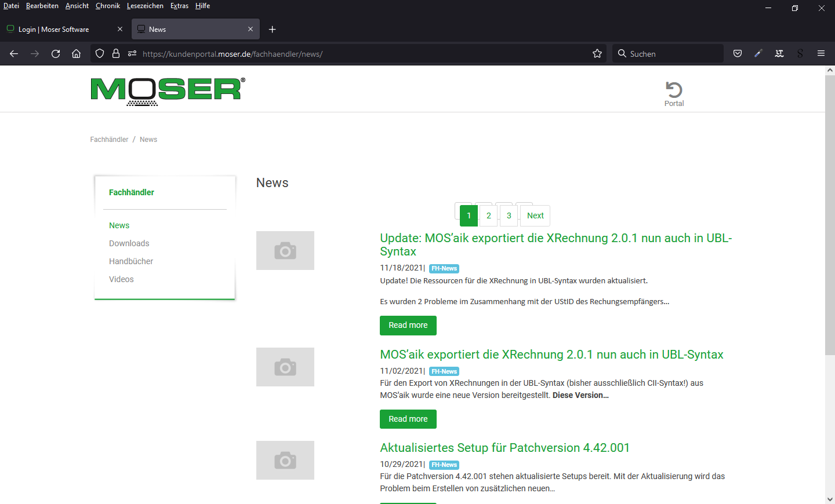
Task: Click the color picker extension icon
Action: click(x=758, y=54)
